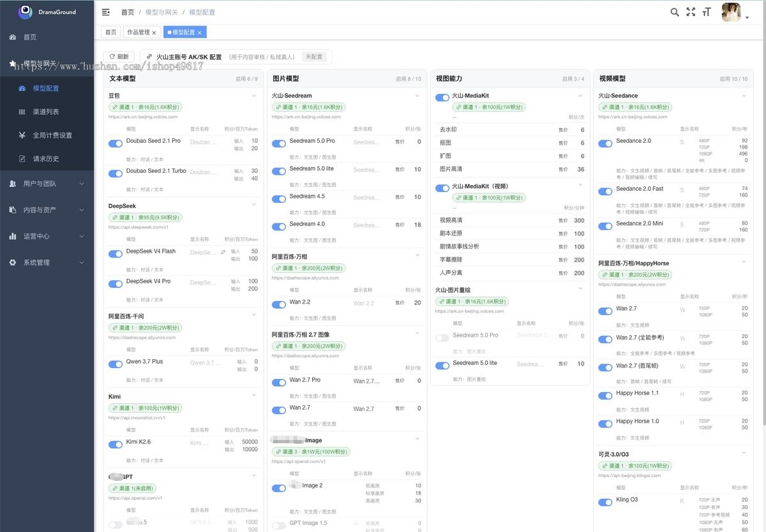Collapse the Kimi provider section
This screenshot has height=532, width=766.
tap(254, 395)
